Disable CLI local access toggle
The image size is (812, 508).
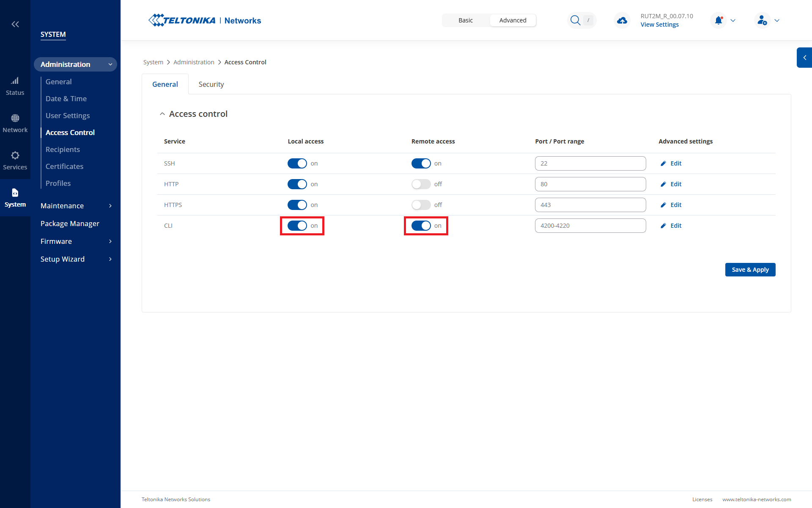297,226
